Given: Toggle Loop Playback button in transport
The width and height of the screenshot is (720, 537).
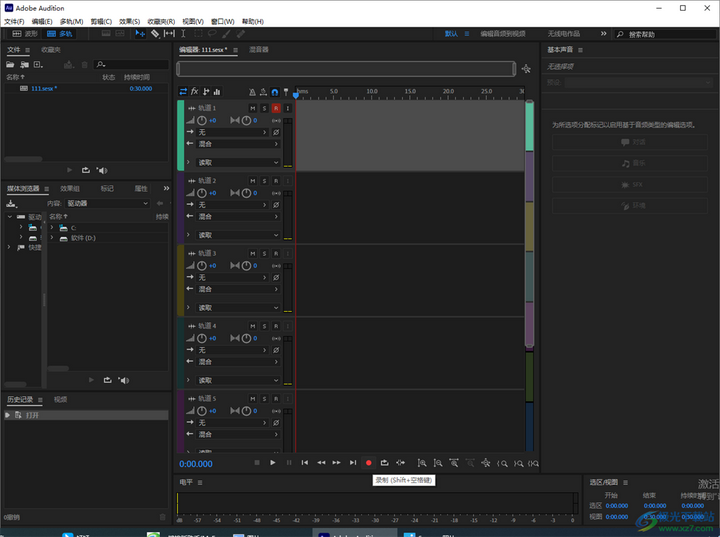Looking at the screenshot, I should pos(384,463).
